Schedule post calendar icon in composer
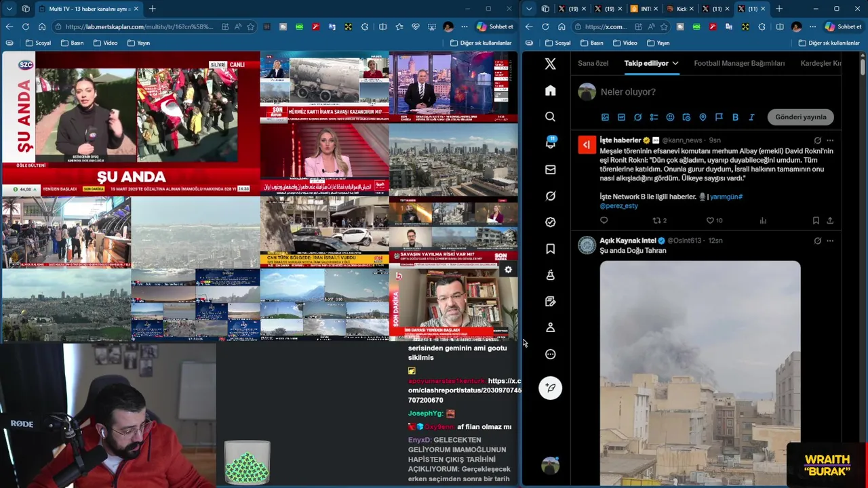Image resolution: width=868 pixels, height=488 pixels. (x=686, y=117)
